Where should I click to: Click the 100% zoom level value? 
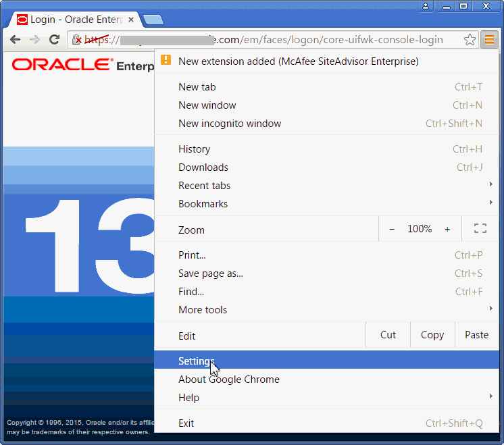(x=420, y=229)
